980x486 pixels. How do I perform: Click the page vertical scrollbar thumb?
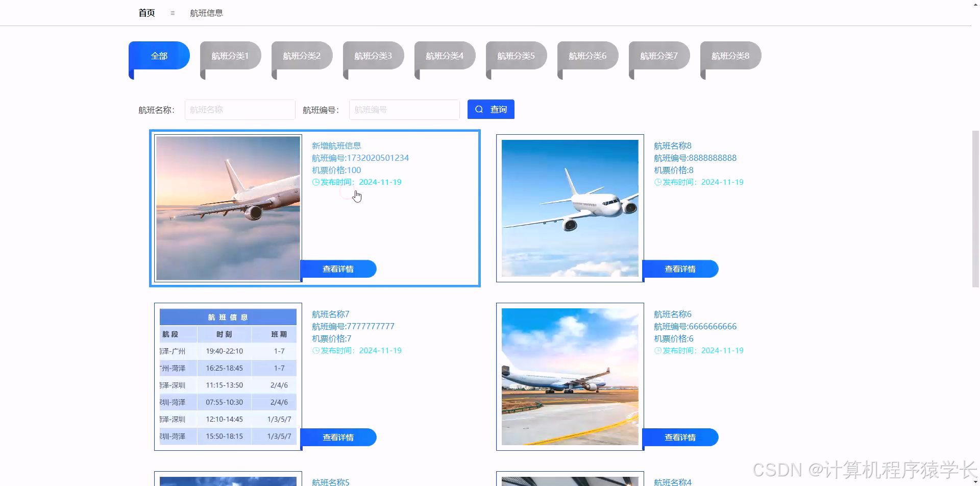point(975,209)
